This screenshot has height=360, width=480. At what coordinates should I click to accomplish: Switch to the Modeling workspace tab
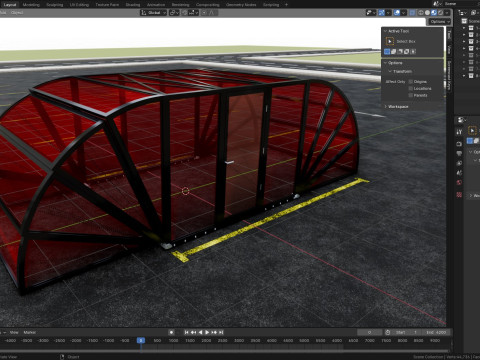(31, 5)
